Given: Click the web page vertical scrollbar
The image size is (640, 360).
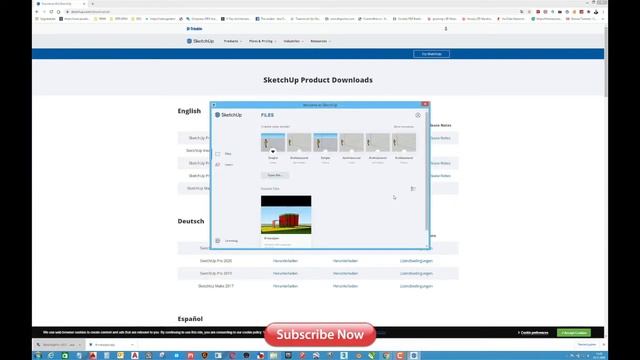Looking at the screenshot, I should (x=606, y=61).
